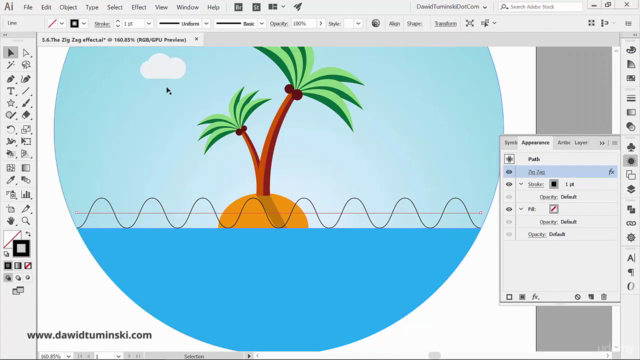Open the File menu
Screen dimensions: 640x360
pyautogui.click(x=28, y=7)
